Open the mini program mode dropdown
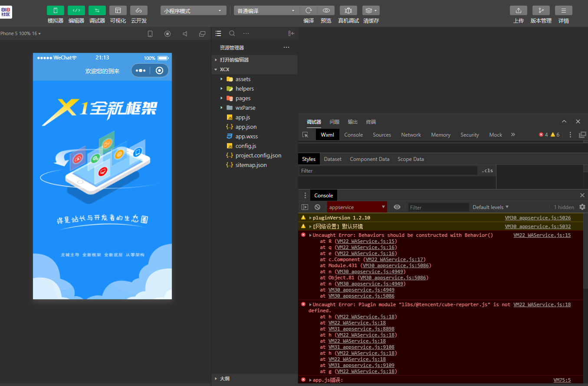Screen dimensions: 588x386 [x=193, y=11]
